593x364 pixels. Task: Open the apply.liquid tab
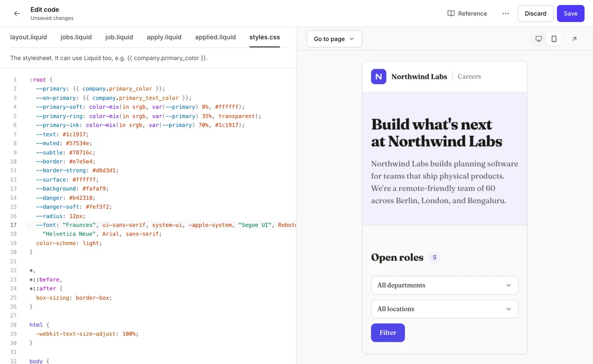pos(164,37)
